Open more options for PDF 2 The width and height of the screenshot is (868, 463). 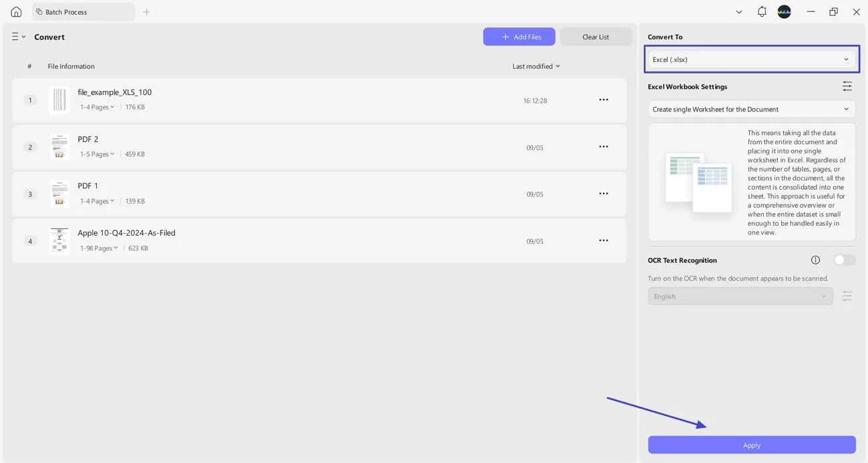tap(603, 147)
